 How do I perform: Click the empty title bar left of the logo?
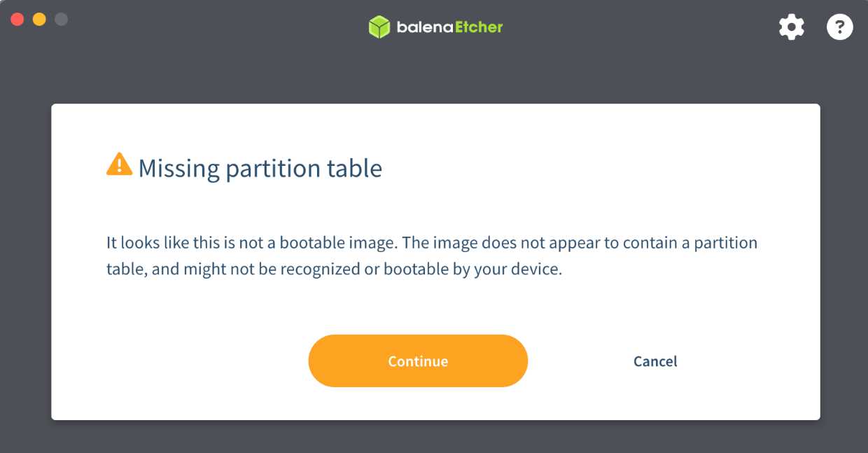pos(210,27)
